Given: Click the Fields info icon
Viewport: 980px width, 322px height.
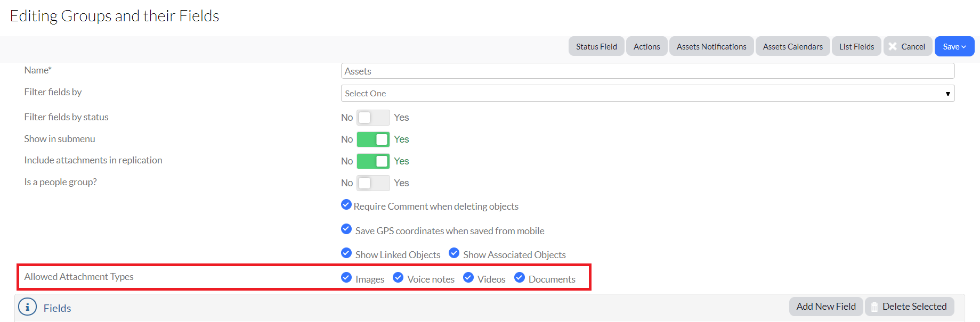Looking at the screenshot, I should click(x=28, y=307).
